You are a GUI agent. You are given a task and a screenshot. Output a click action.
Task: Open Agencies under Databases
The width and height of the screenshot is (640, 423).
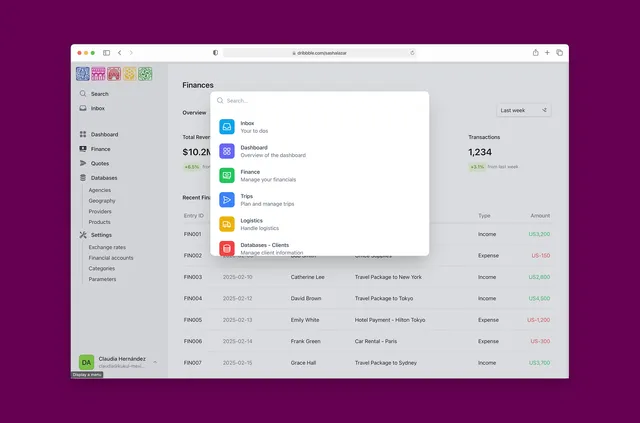coord(100,190)
